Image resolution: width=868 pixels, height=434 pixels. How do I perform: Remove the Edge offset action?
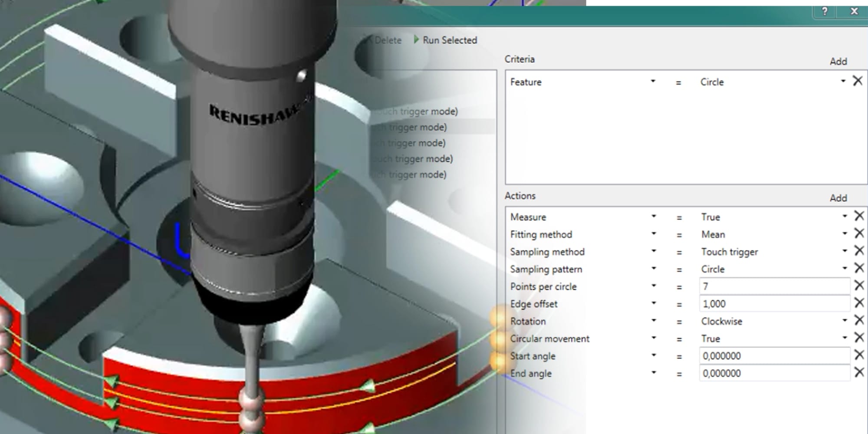click(x=859, y=303)
